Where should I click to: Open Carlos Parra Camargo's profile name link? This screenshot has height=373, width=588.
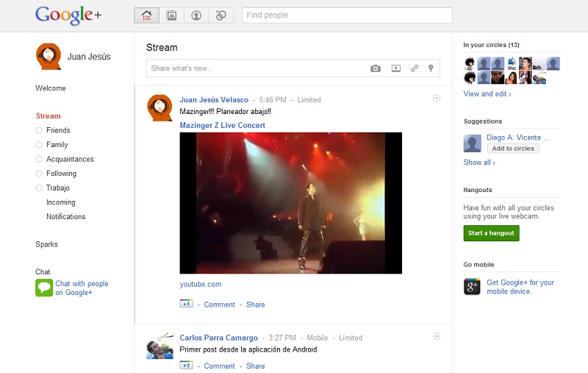218,338
